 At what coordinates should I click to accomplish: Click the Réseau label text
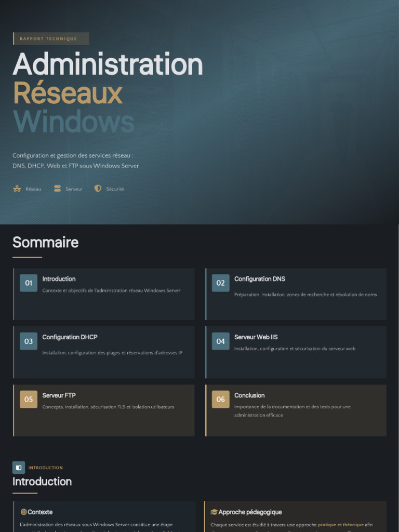pyautogui.click(x=33, y=189)
